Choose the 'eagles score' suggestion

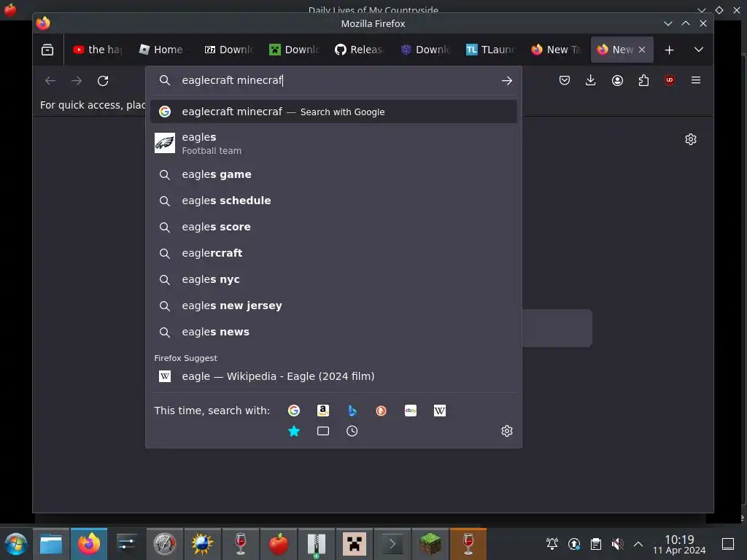pos(333,227)
